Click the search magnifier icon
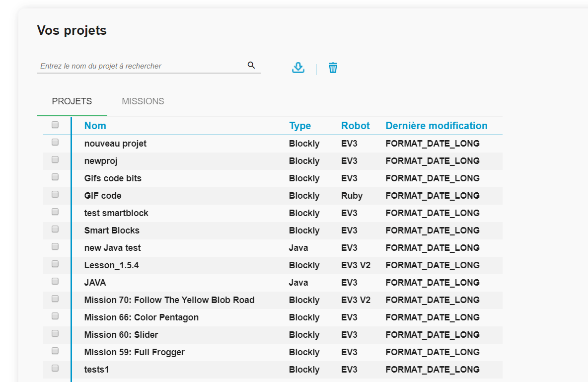 pos(251,65)
